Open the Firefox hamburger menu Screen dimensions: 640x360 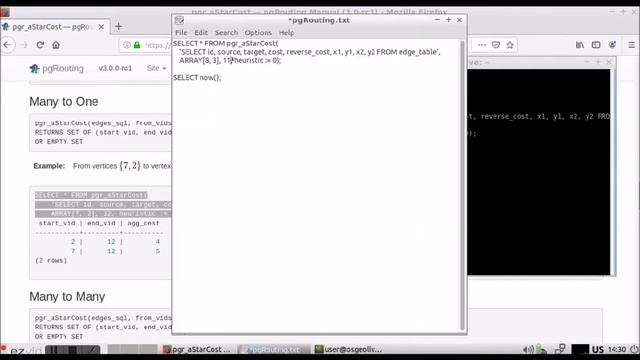pyautogui.click(x=631, y=45)
